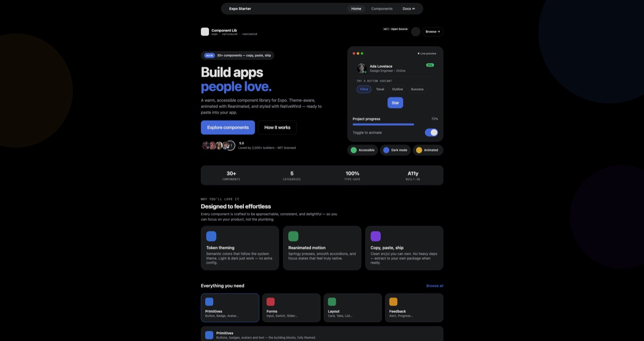Click the '5 CATEGORIES' stat
The image size is (644, 341).
[292, 175]
